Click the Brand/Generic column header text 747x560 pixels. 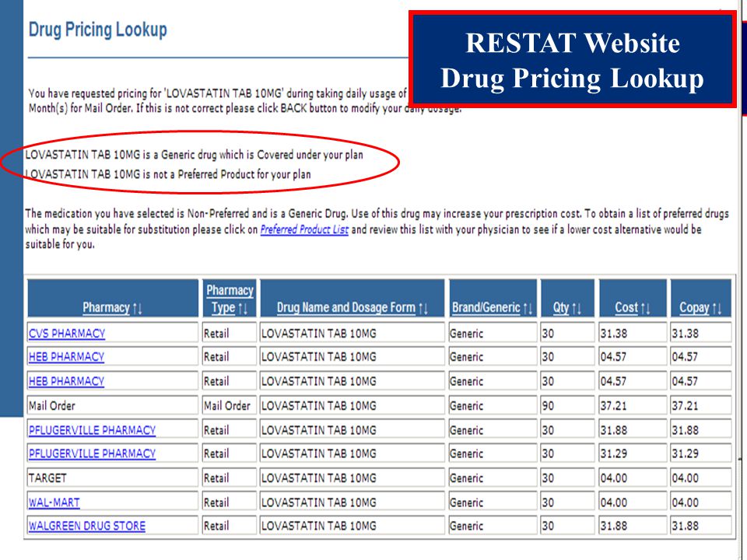[486, 308]
